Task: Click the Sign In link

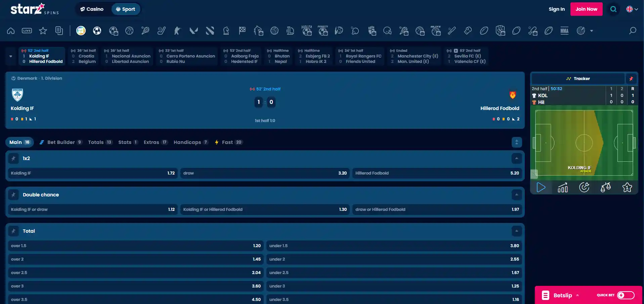Action: (557, 9)
